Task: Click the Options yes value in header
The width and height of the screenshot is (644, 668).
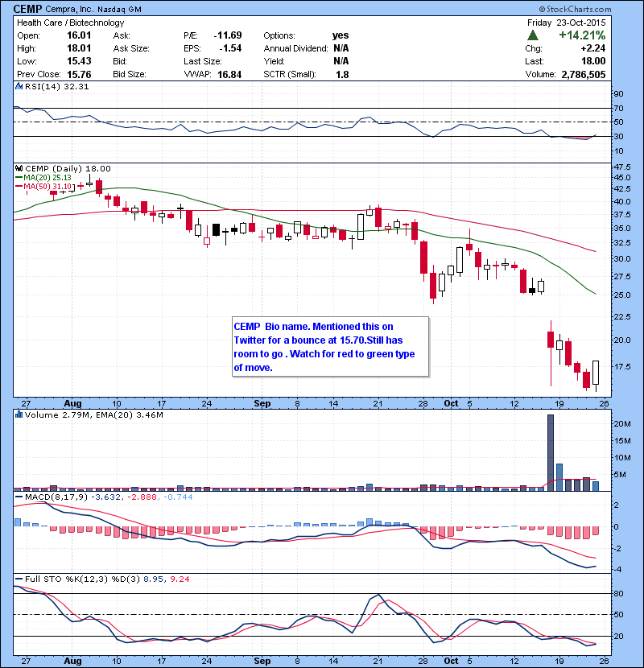Action: pyautogui.click(x=341, y=36)
